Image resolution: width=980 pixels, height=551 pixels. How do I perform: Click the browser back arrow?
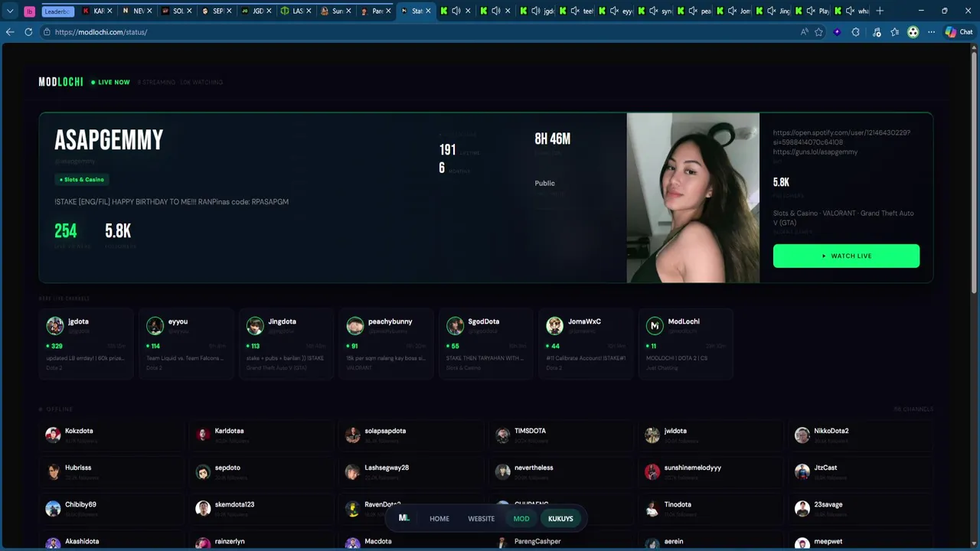point(10,32)
